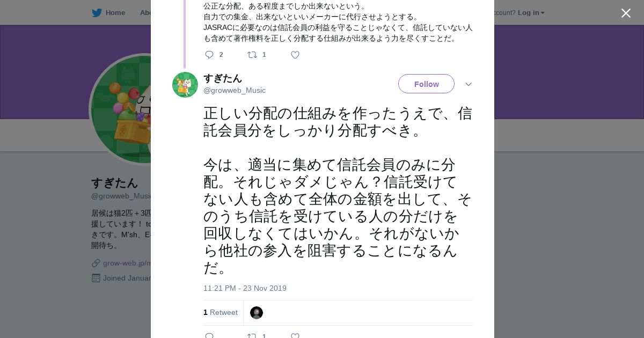644x338 pixels.
Task: Like the quoted tweet with the heart
Action: [x=295, y=55]
